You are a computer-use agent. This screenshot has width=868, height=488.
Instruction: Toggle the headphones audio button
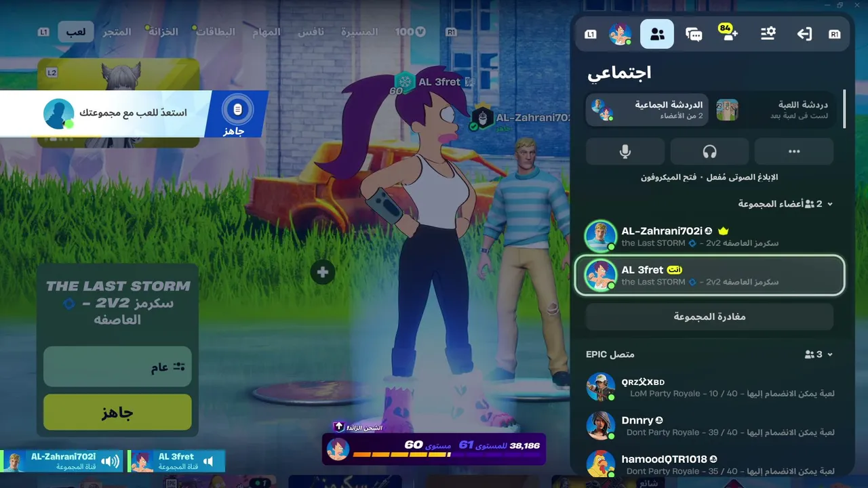(709, 151)
